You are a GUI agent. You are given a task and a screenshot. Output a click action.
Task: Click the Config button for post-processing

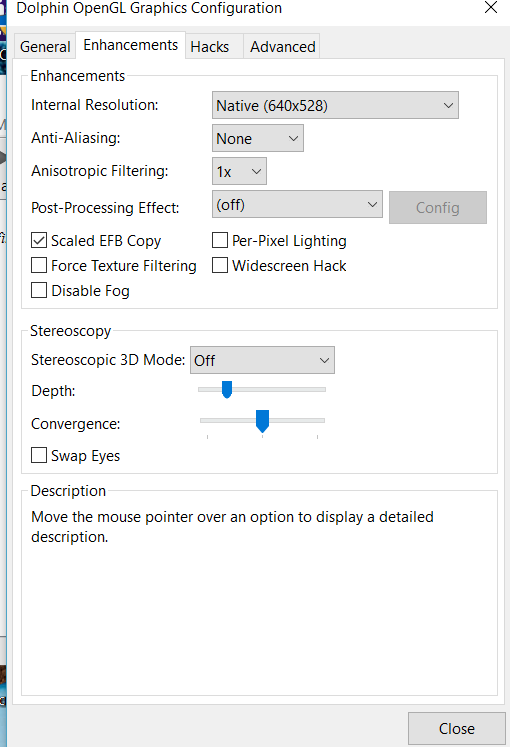tap(438, 208)
